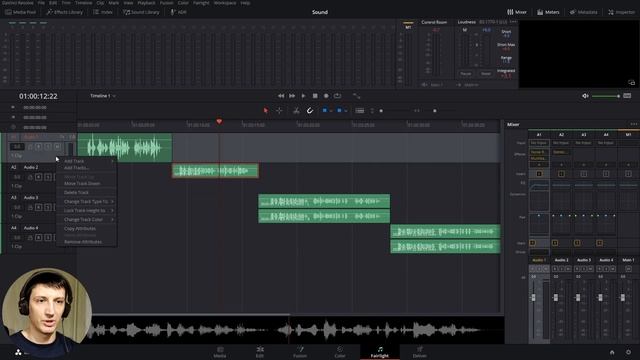Open the Mixer panel options menu
The height and width of the screenshot is (360, 640).
point(633,124)
